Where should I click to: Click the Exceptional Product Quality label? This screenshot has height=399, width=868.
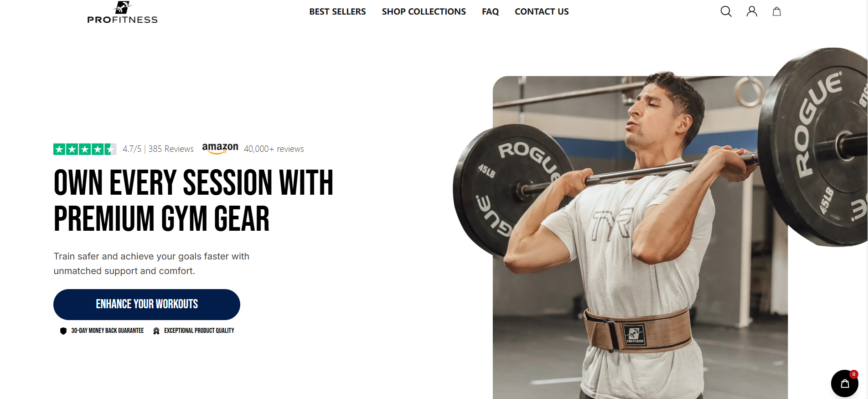[x=199, y=331]
